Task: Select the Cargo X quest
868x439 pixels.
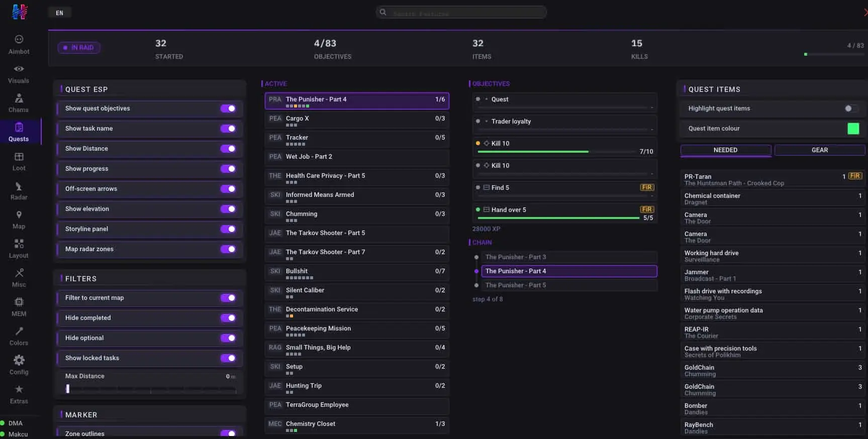Action: 357,120
